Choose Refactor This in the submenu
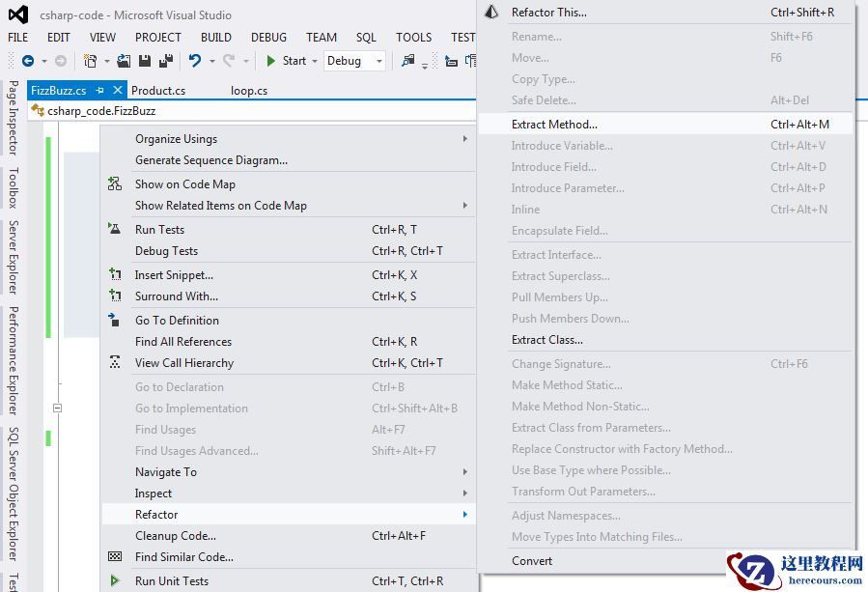Screen dimensions: 868x592 pos(665,13)
